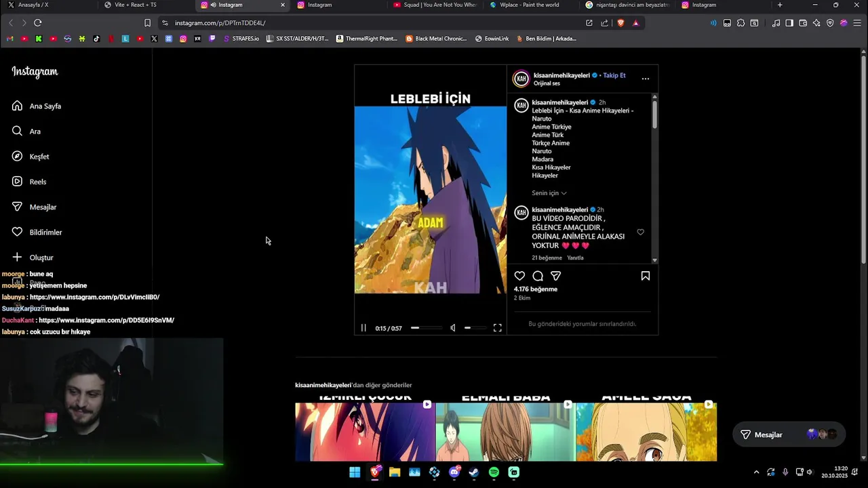Click Oluştur to create a post
The height and width of the screenshot is (488, 868).
click(x=33, y=258)
